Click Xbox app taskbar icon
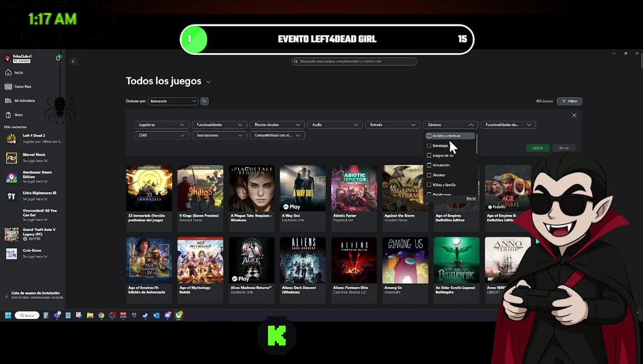Screen dimensions: 643x364 pos(179,315)
